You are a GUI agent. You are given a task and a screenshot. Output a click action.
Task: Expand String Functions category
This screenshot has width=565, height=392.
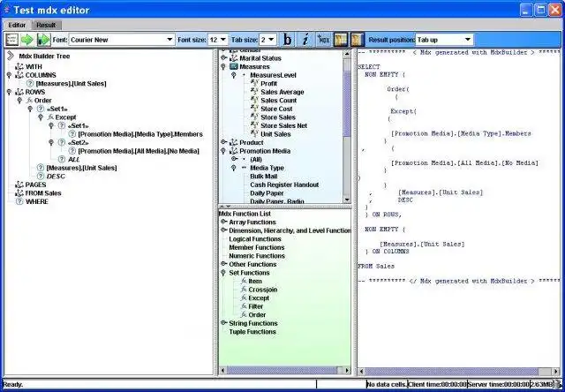pos(223,323)
